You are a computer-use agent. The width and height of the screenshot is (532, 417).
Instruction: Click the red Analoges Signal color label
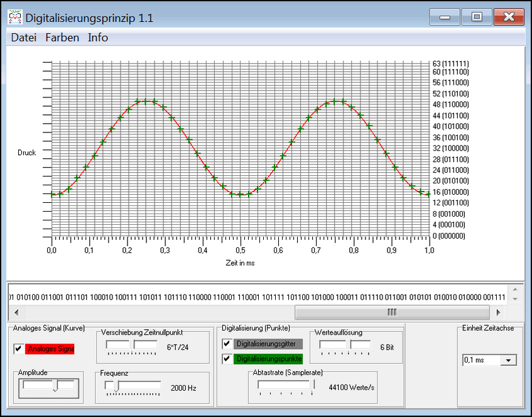pos(50,349)
